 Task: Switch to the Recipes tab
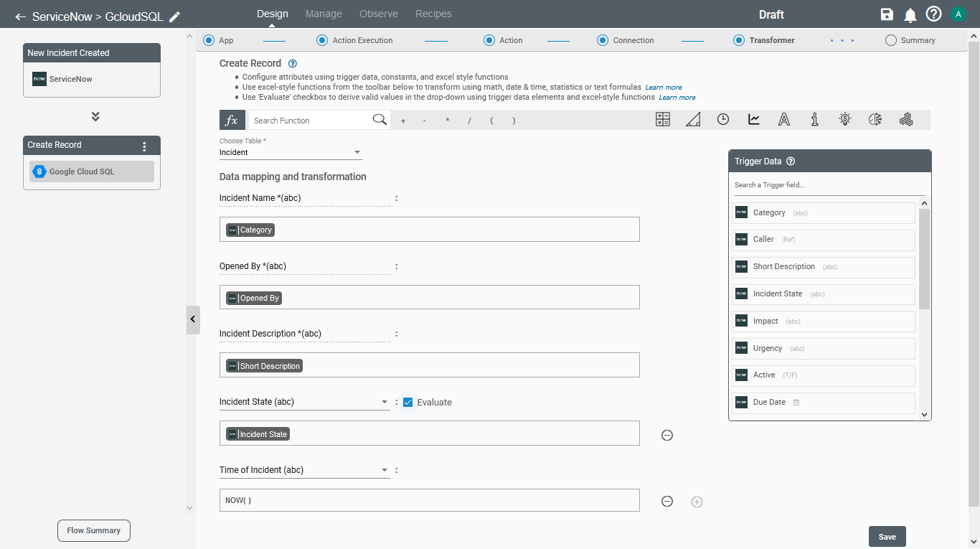[433, 14]
